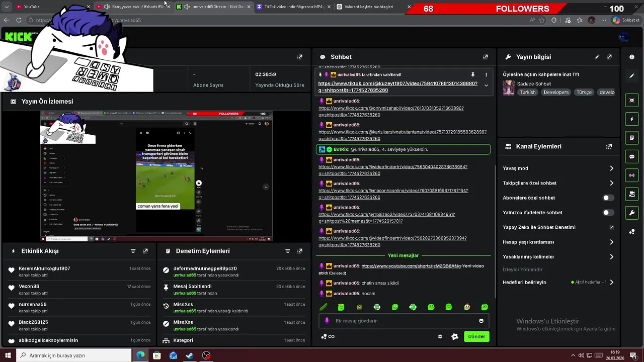The image size is (644, 362).
Task: Expand Hesap yaşı kısıtlaması options
Action: [x=611, y=242]
